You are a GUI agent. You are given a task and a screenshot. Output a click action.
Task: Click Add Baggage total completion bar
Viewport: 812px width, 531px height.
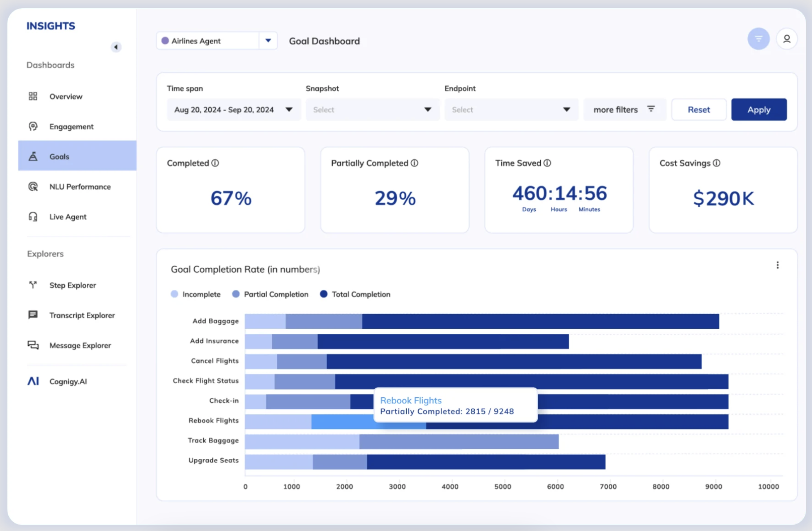[540, 321]
